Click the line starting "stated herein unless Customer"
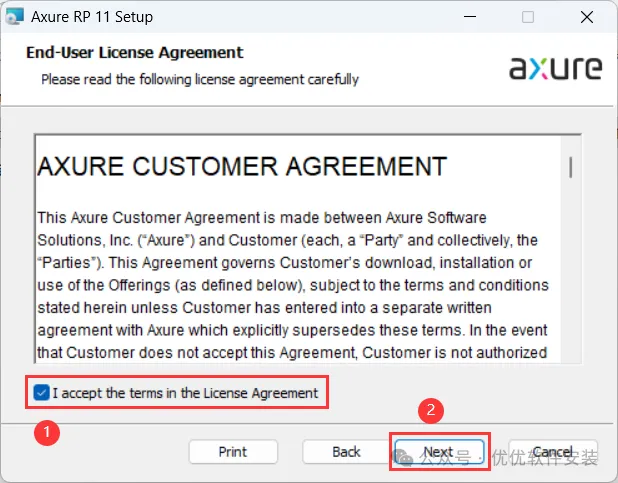Viewport: 618px width, 483px height. [264, 308]
